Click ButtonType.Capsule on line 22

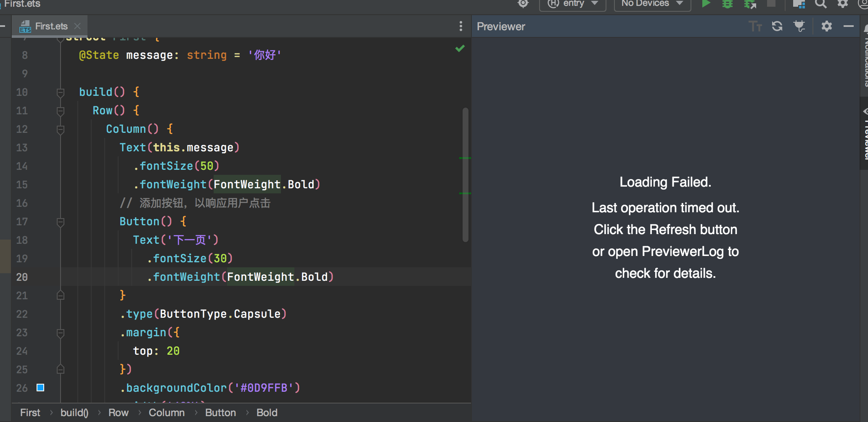tap(220, 314)
